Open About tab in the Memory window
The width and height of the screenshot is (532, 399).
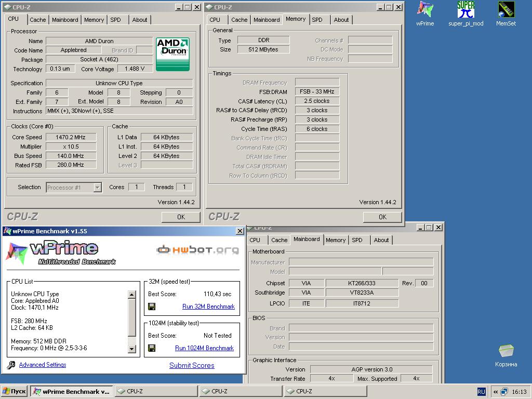coord(341,20)
